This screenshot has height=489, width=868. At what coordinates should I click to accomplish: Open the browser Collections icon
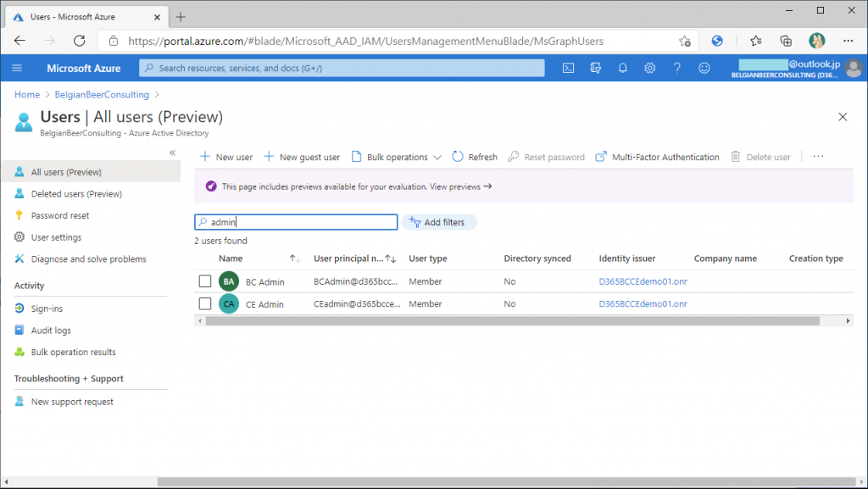(786, 41)
